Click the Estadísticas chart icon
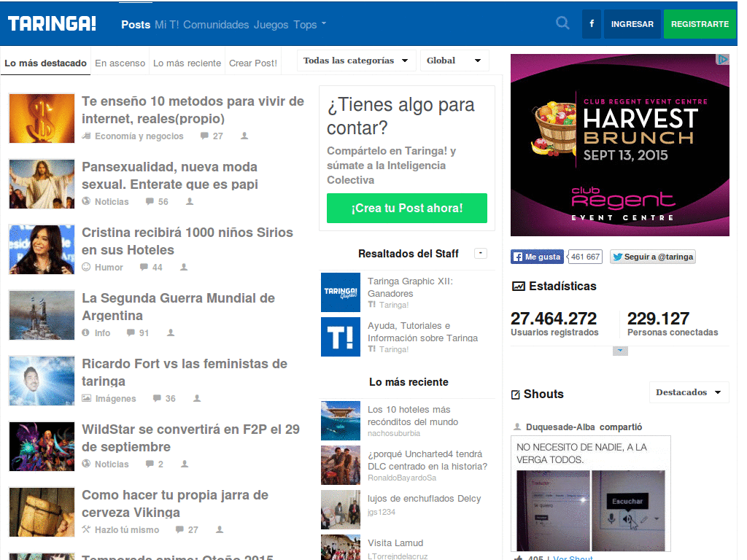Viewport: 747px width, 560px height. coord(519,286)
